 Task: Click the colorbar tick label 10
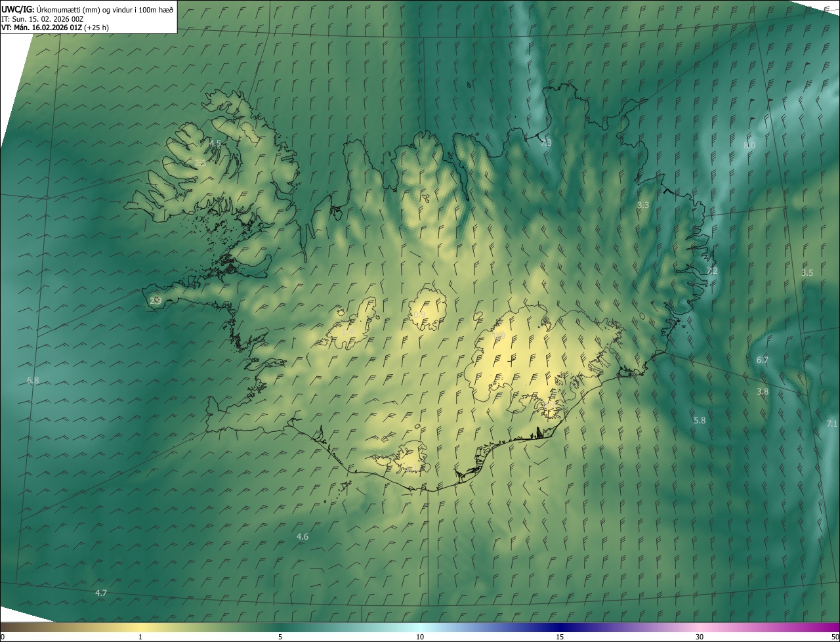pyautogui.click(x=420, y=637)
